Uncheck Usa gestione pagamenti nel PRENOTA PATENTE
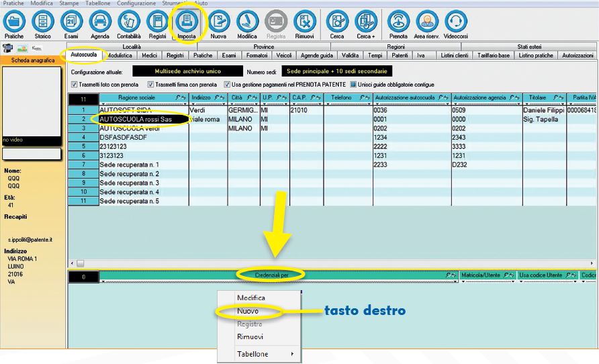The image size is (599, 364). point(227,85)
